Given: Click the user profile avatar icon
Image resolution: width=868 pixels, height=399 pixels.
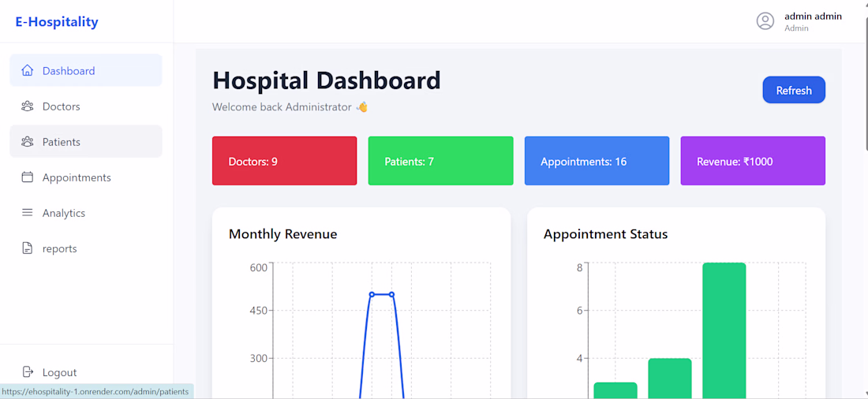Looking at the screenshot, I should click(x=765, y=21).
